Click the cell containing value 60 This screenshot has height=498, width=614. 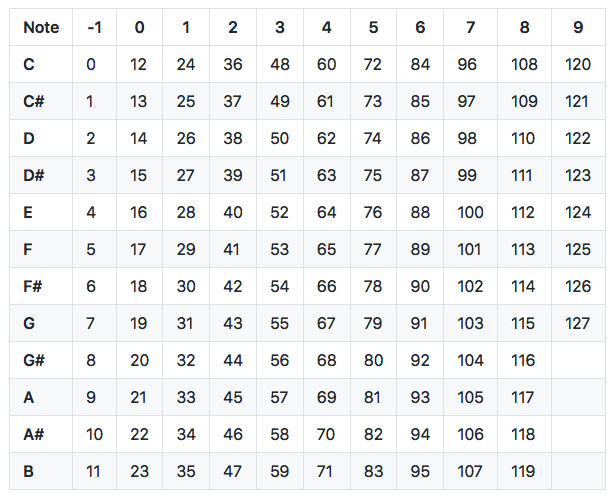326,64
